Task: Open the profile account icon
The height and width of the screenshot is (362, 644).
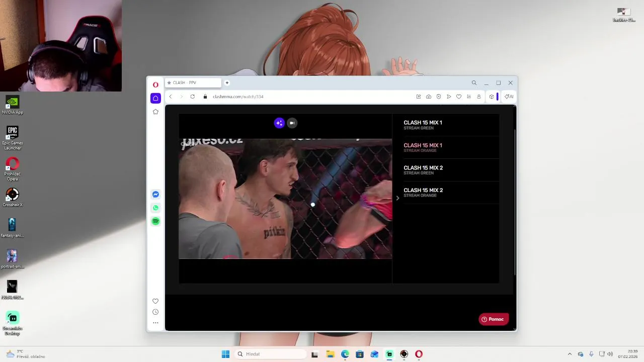Action: tap(479, 97)
